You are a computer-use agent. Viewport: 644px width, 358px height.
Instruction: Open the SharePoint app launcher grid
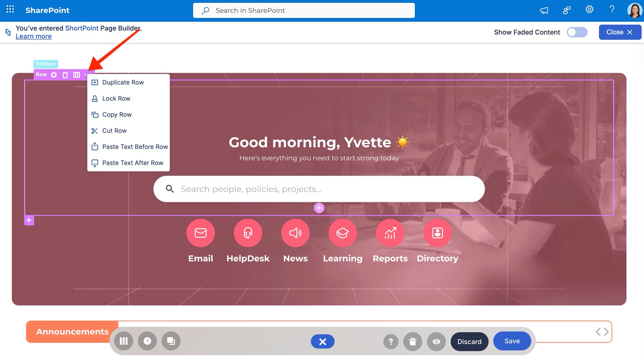click(x=10, y=9)
